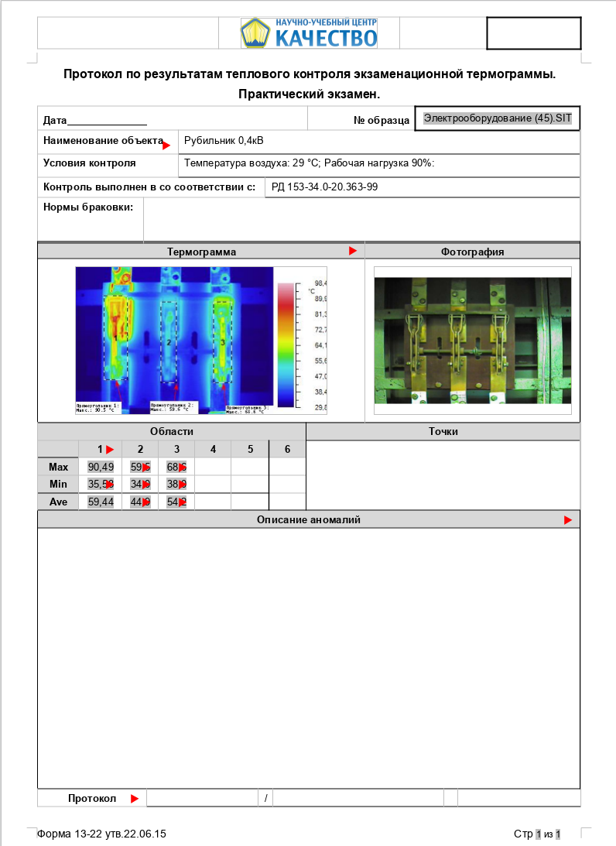The image size is (616, 846).
Task: Click the empty Нормы браковки field
Action: tap(361, 219)
